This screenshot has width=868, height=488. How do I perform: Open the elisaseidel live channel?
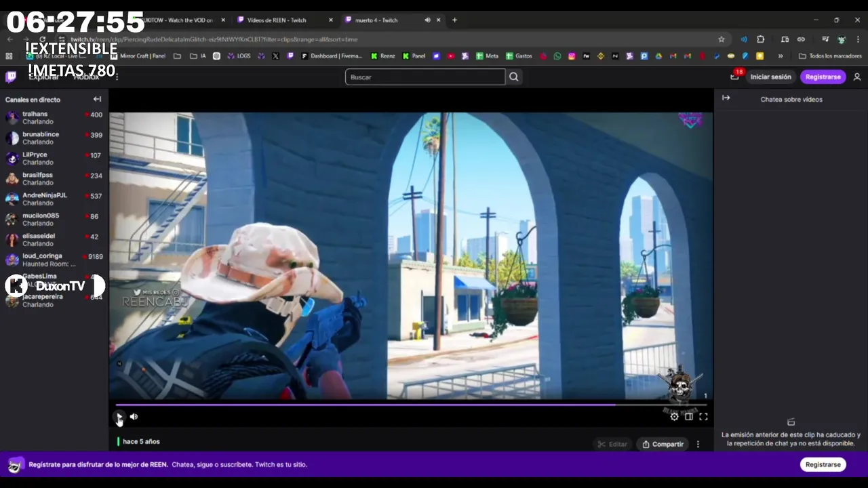54,240
